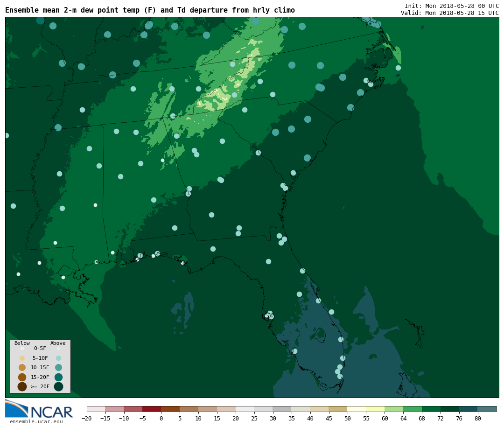
Task: Click the '0' colorbar tick label
Action: coord(161,418)
